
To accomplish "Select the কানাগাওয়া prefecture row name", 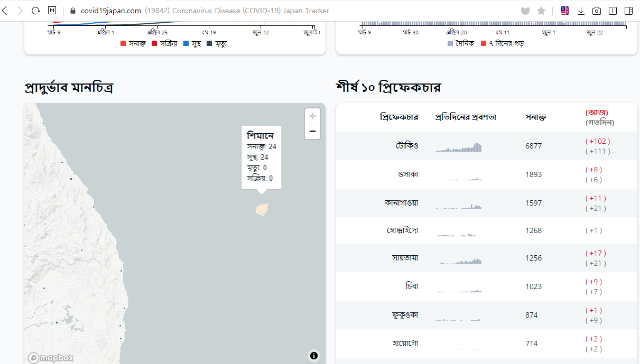I will [x=401, y=203].
